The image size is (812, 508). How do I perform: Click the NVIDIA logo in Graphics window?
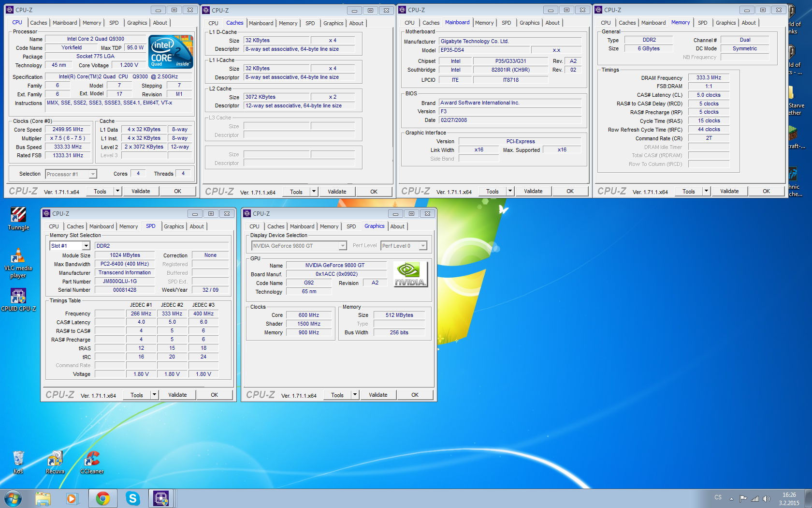coord(410,274)
